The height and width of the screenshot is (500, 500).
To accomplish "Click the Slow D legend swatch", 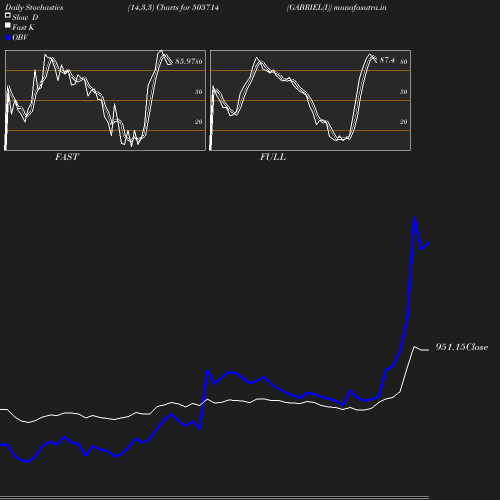I will pos(8,15).
